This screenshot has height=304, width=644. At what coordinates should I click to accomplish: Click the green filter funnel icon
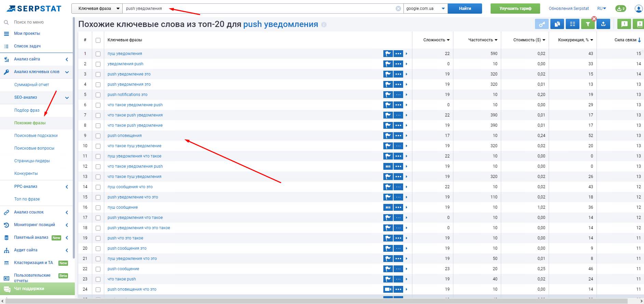tap(588, 24)
